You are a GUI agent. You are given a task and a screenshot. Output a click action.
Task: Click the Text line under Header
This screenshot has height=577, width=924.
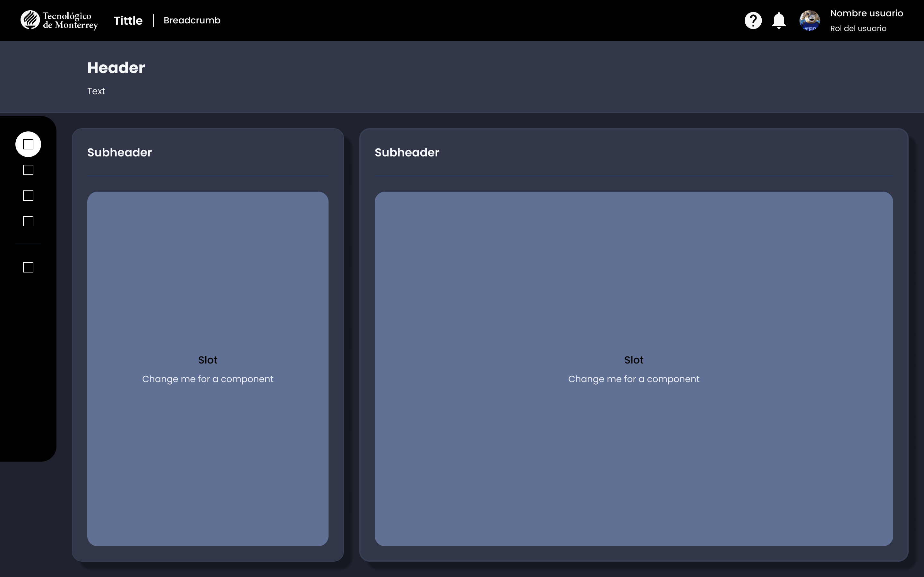point(96,91)
